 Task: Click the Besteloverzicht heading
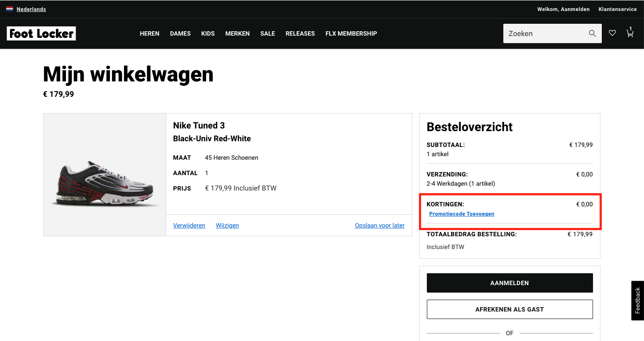point(469,127)
